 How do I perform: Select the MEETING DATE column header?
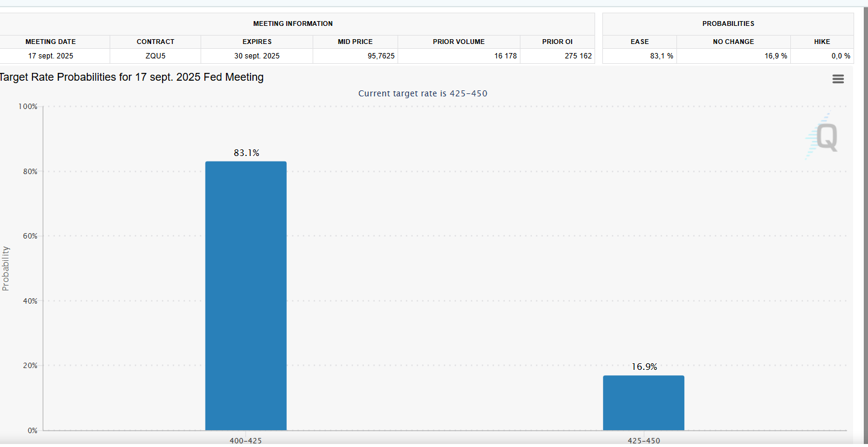click(51, 42)
